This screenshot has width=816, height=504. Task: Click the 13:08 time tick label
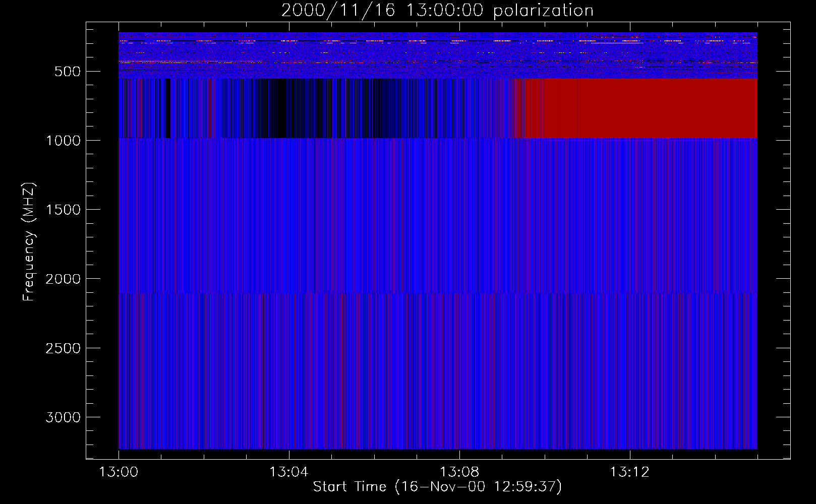(459, 472)
